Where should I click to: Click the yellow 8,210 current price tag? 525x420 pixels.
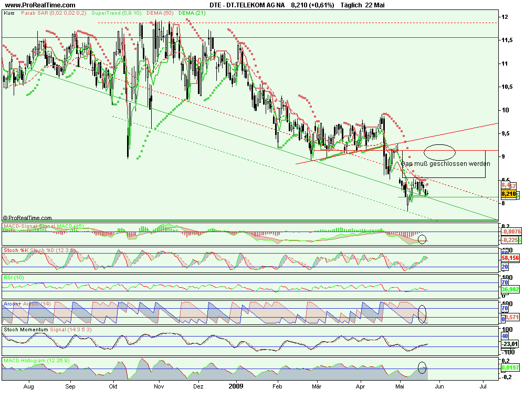click(507, 194)
